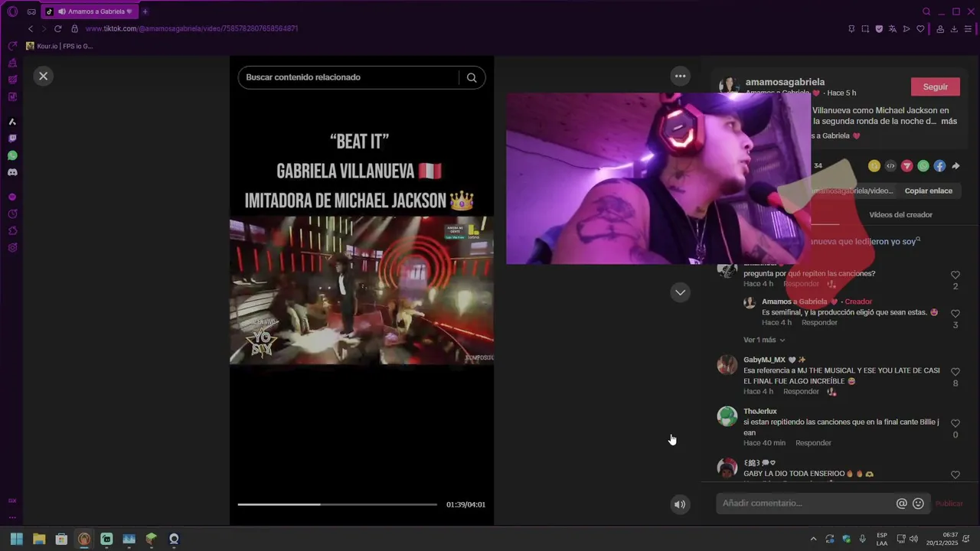The width and height of the screenshot is (980, 551).
Task: Open Windows Start menu
Action: [17, 539]
